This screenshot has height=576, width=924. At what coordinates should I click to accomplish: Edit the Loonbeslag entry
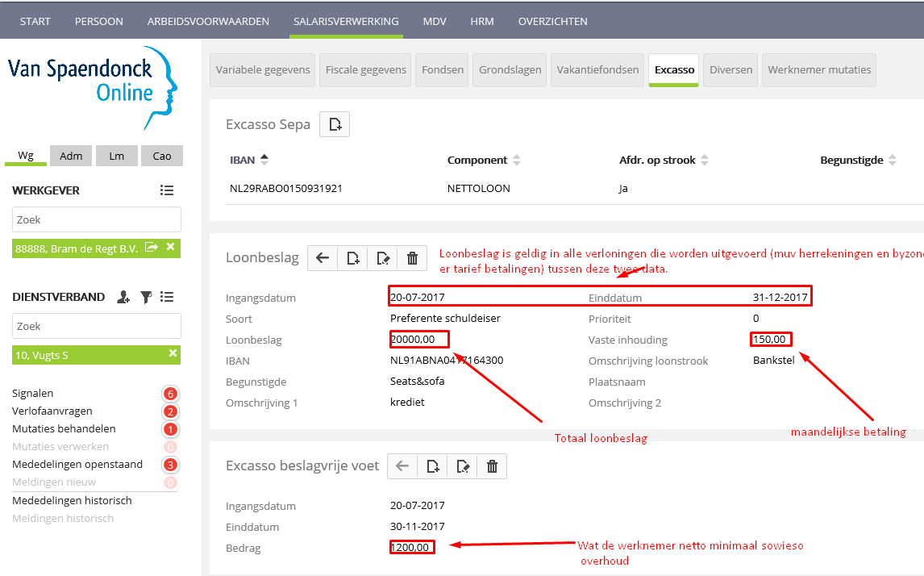click(x=382, y=257)
